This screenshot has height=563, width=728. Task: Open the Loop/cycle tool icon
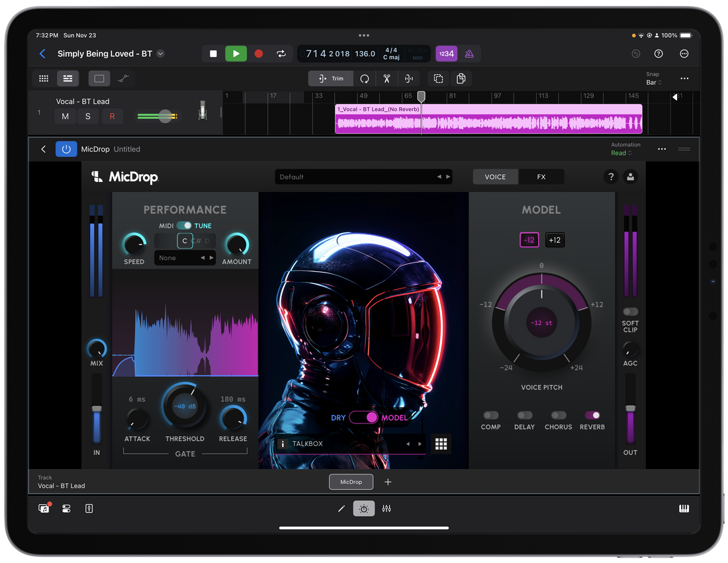[x=364, y=78]
